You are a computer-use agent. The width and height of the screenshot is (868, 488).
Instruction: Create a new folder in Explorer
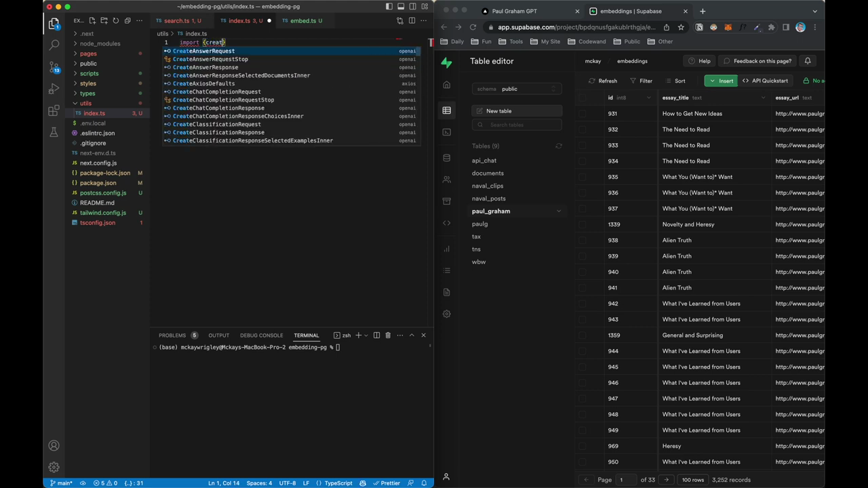pos(104,20)
